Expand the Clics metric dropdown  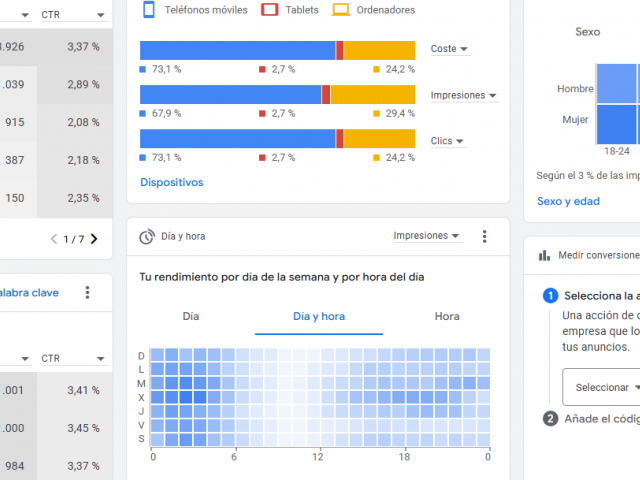click(447, 142)
